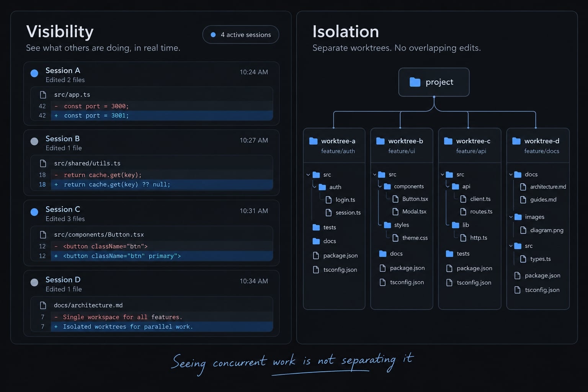The width and height of the screenshot is (588, 392).
Task: Click the Session C status dot
Action: [34, 212]
